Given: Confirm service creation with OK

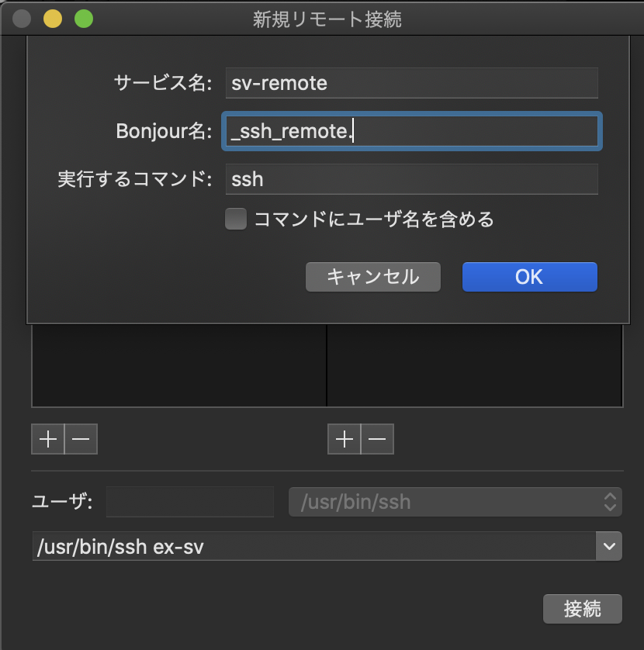Looking at the screenshot, I should pyautogui.click(x=529, y=277).
